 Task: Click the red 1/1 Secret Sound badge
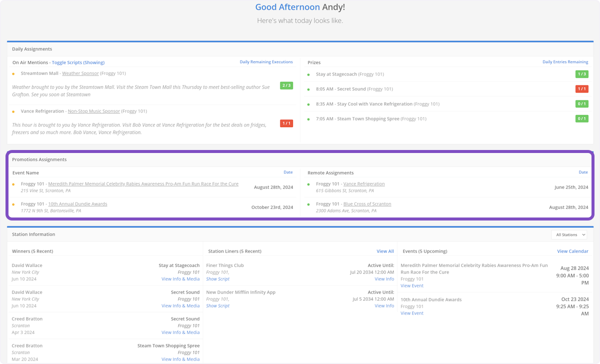581,89
